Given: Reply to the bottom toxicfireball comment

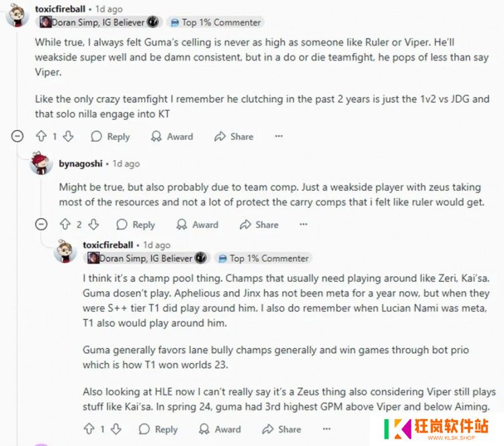Looking at the screenshot, I should pyautogui.click(x=158, y=429).
